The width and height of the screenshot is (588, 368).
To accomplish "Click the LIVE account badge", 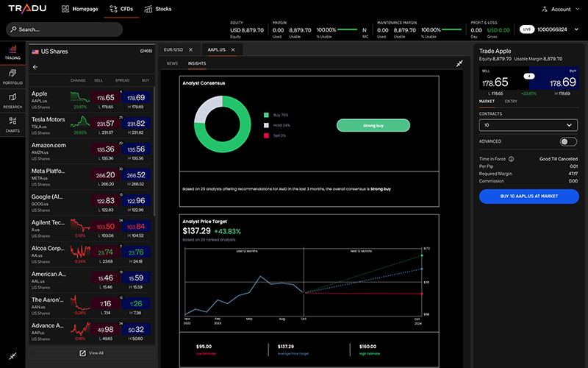I will (526, 29).
